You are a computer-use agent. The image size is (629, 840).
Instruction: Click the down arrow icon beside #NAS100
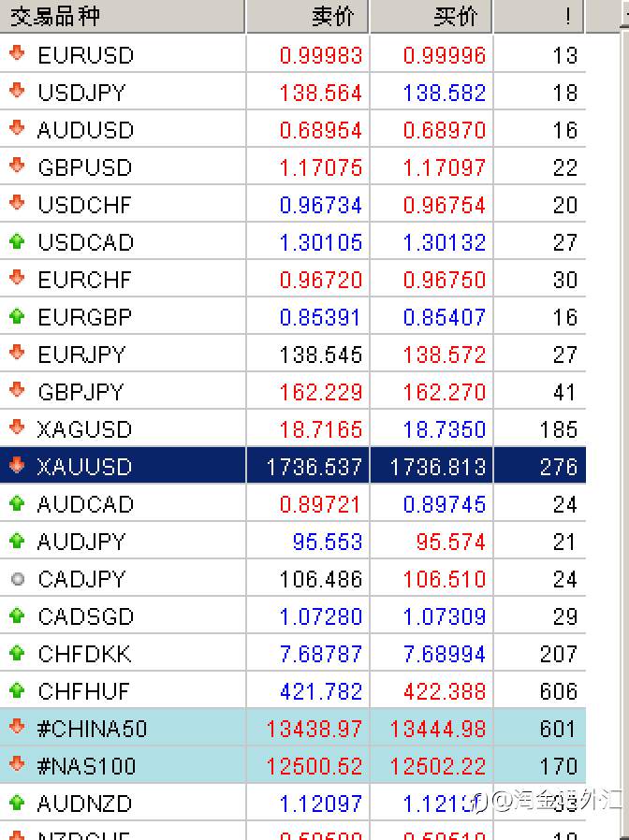tap(17, 764)
